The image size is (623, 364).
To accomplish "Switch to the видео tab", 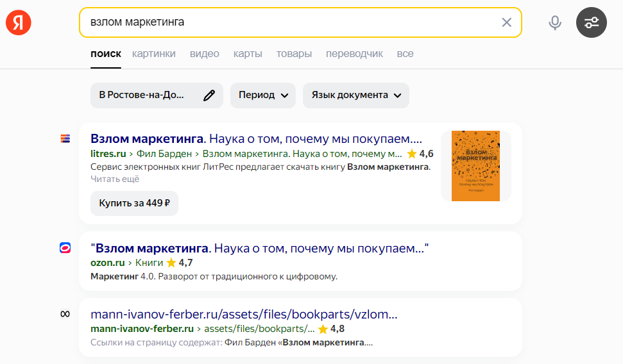I will point(204,54).
